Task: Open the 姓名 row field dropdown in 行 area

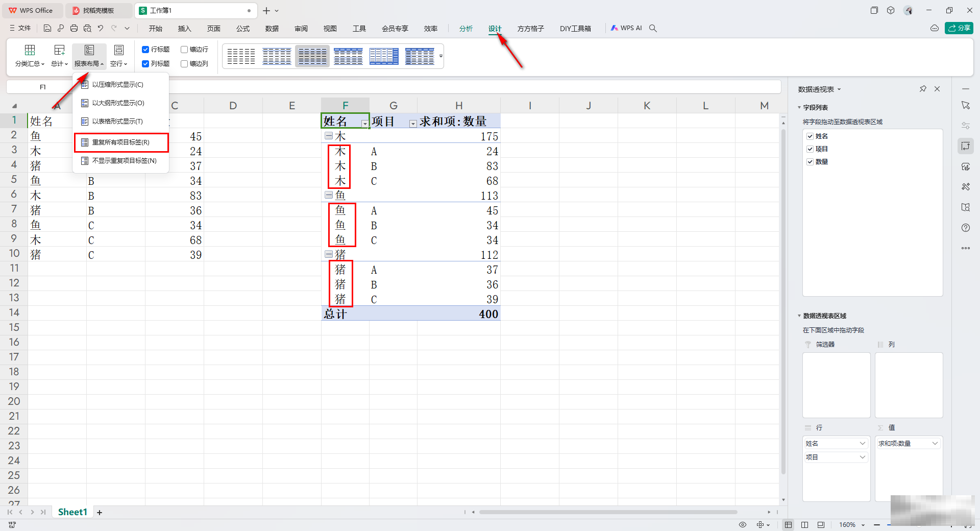Action: click(x=863, y=443)
